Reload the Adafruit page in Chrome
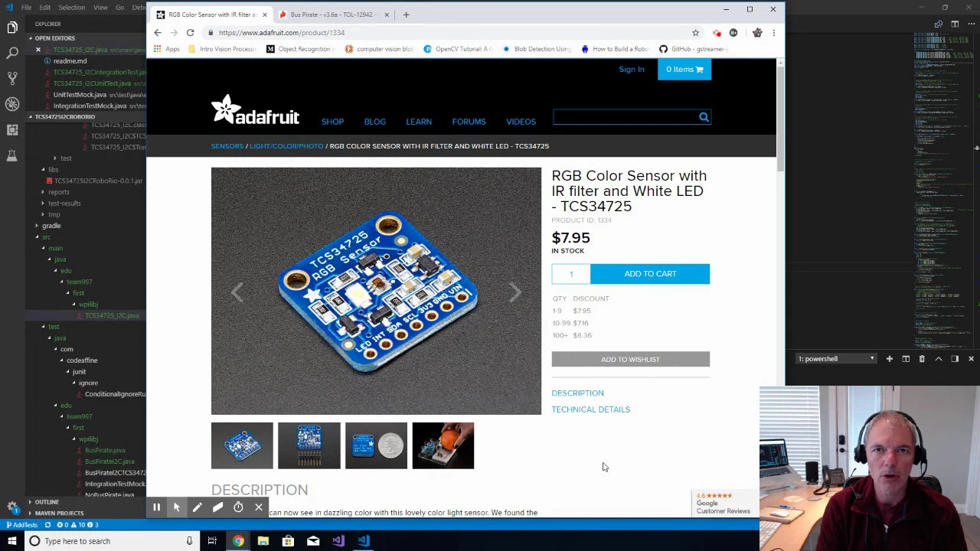Screen dimensions: 980x551 click(190, 33)
